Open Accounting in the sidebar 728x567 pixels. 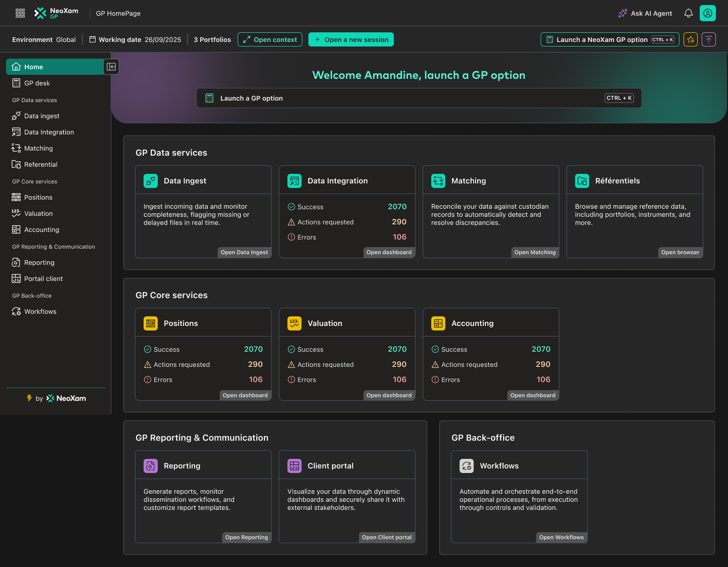point(55,229)
